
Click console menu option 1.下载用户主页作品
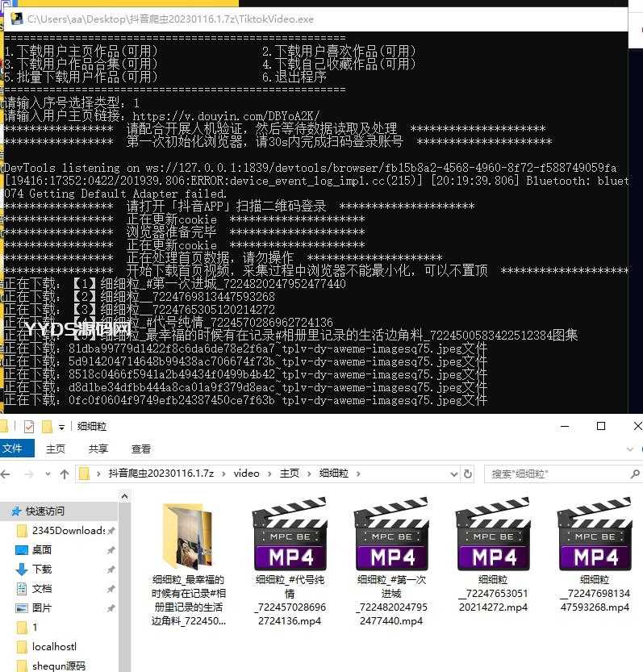point(81,52)
